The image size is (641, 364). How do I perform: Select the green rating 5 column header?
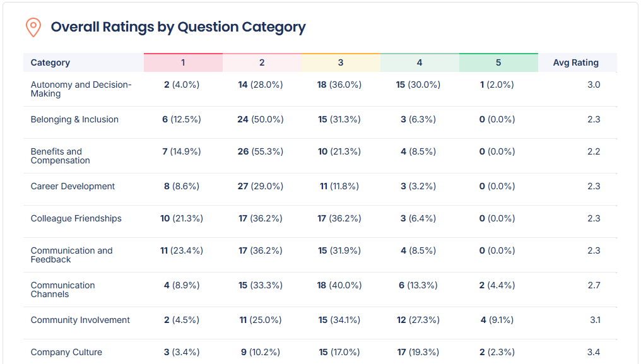pyautogui.click(x=498, y=62)
